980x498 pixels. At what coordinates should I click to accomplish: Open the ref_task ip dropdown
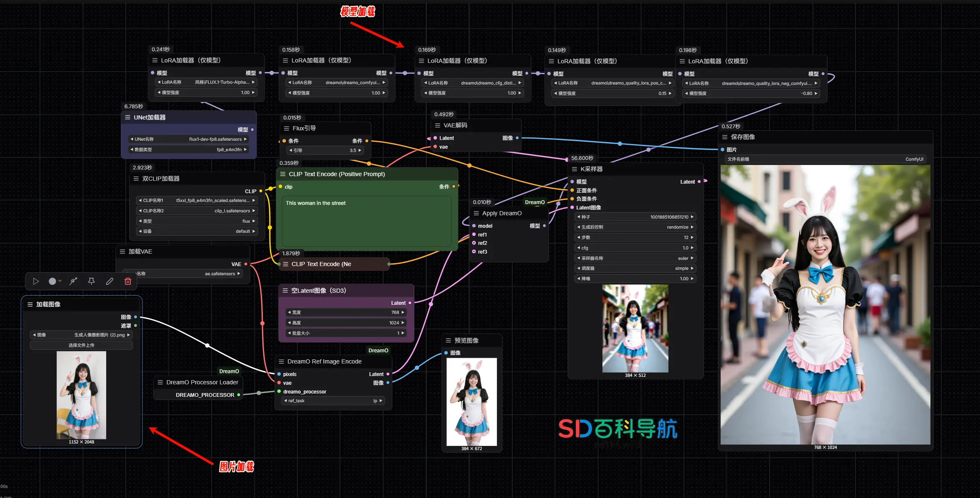click(x=333, y=401)
